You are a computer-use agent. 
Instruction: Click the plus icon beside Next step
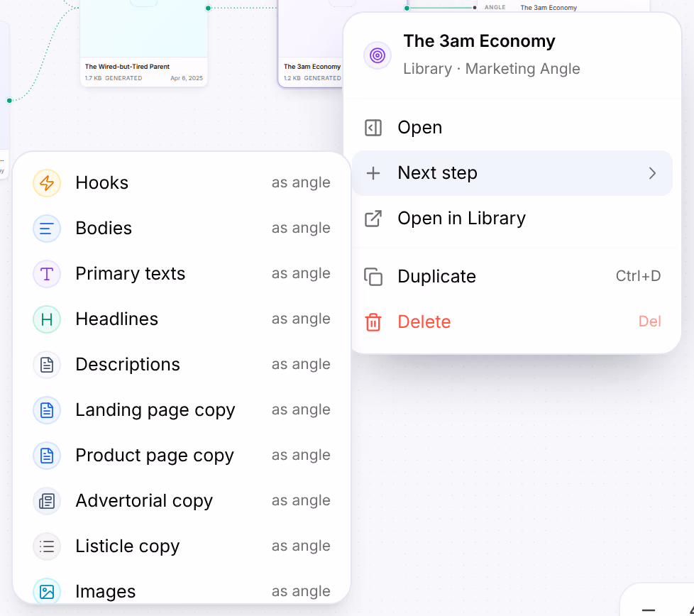tap(373, 173)
